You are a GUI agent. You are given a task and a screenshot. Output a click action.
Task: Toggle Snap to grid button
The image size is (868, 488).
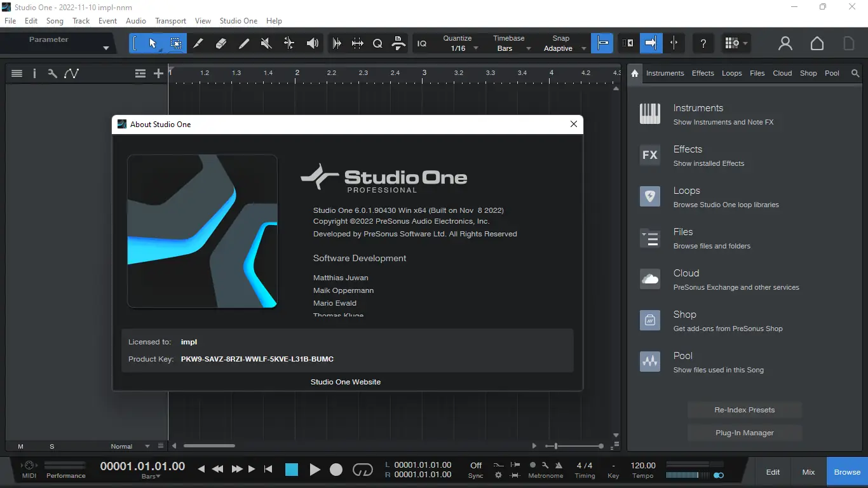(x=602, y=43)
